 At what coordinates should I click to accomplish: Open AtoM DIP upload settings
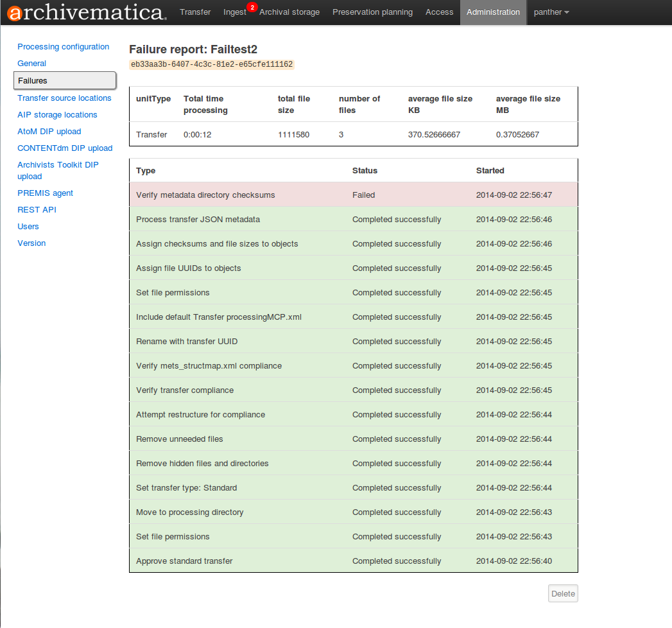[x=49, y=132]
